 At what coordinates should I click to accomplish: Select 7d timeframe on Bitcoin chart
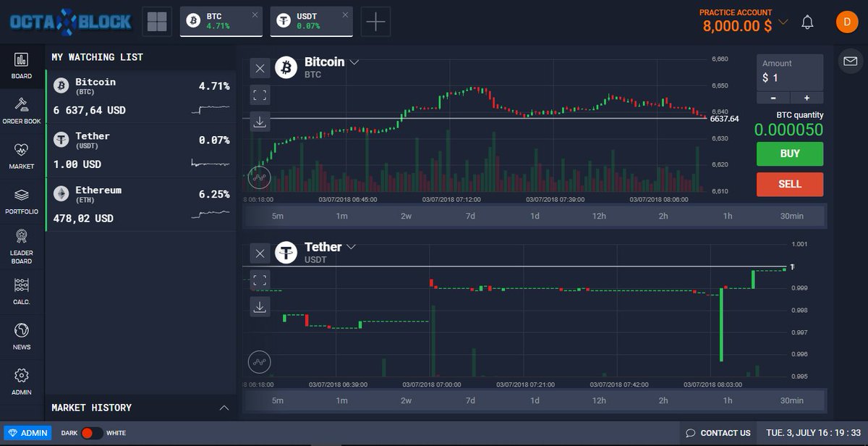[x=470, y=216]
